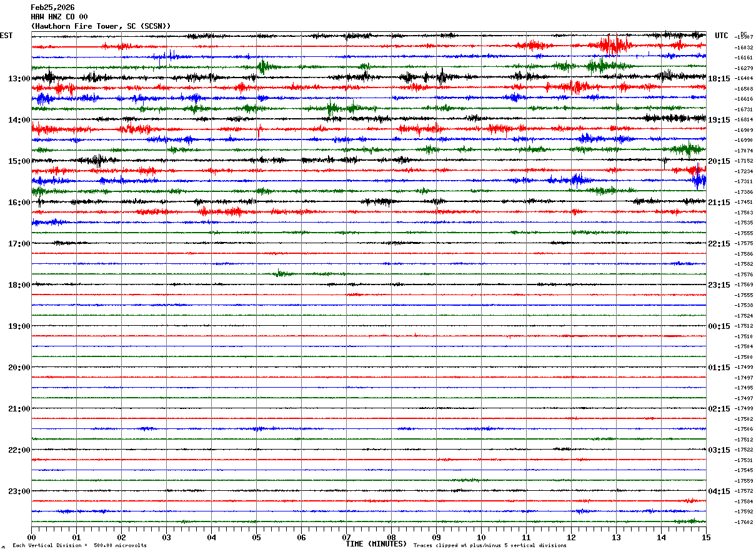Click the -16814 DC offset value
This screenshot has width=756, height=554.
[x=744, y=119]
